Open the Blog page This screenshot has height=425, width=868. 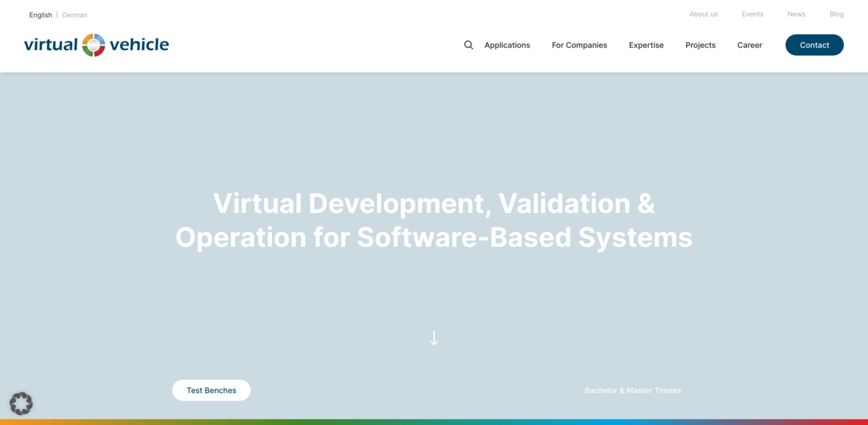pyautogui.click(x=836, y=14)
